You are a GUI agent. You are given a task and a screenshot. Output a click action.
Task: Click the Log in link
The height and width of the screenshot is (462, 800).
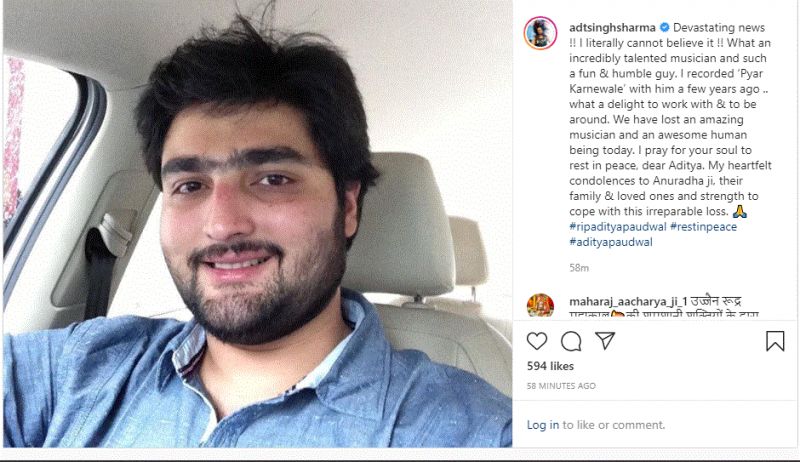click(x=543, y=425)
